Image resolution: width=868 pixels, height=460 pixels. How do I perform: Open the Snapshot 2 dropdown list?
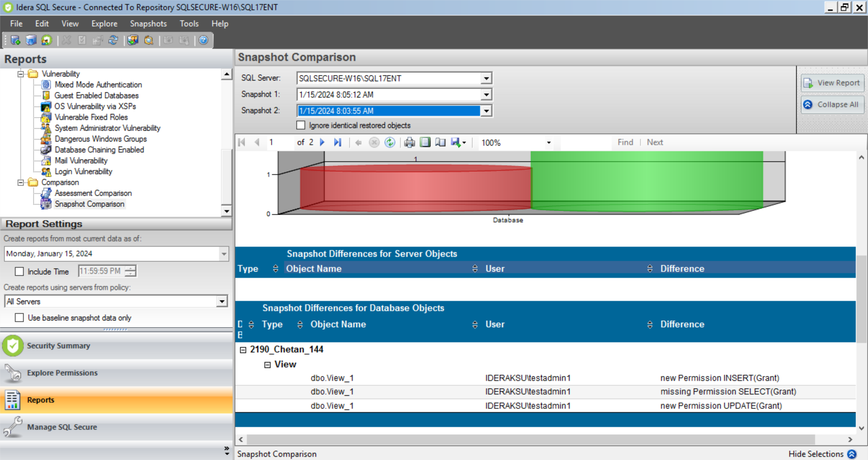coord(486,111)
